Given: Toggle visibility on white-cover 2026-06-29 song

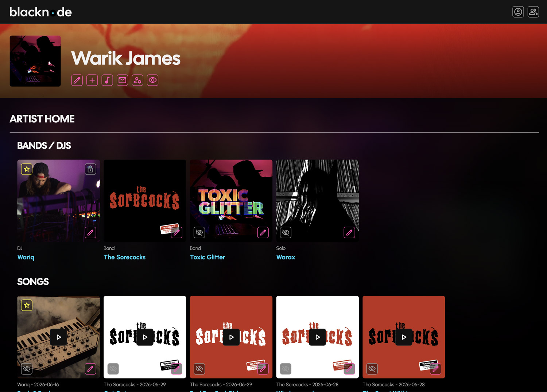Looking at the screenshot, I should point(113,369).
